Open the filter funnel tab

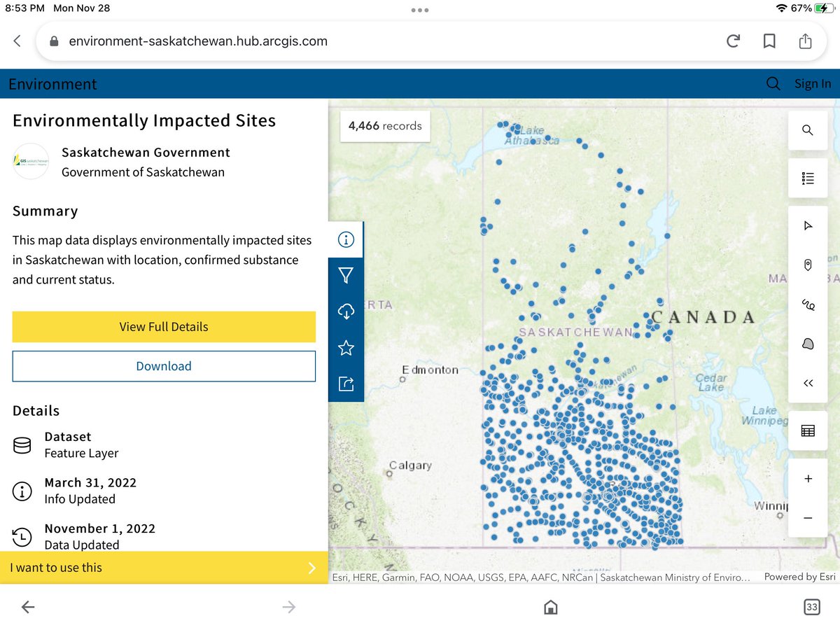coord(346,276)
